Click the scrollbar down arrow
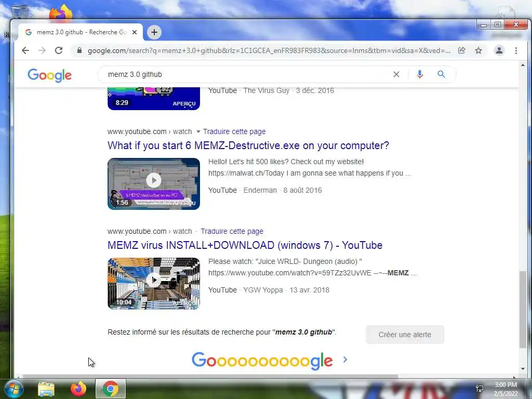This screenshot has width=532, height=399. pyautogui.click(x=523, y=369)
